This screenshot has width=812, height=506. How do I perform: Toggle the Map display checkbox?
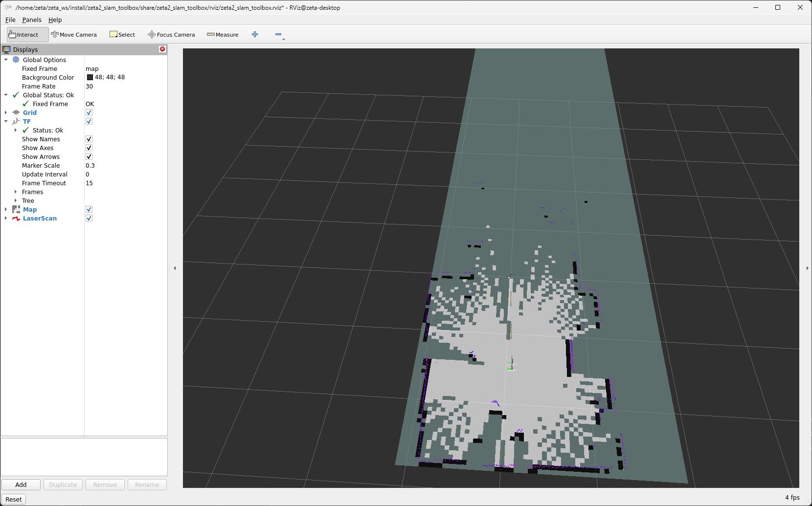(89, 209)
